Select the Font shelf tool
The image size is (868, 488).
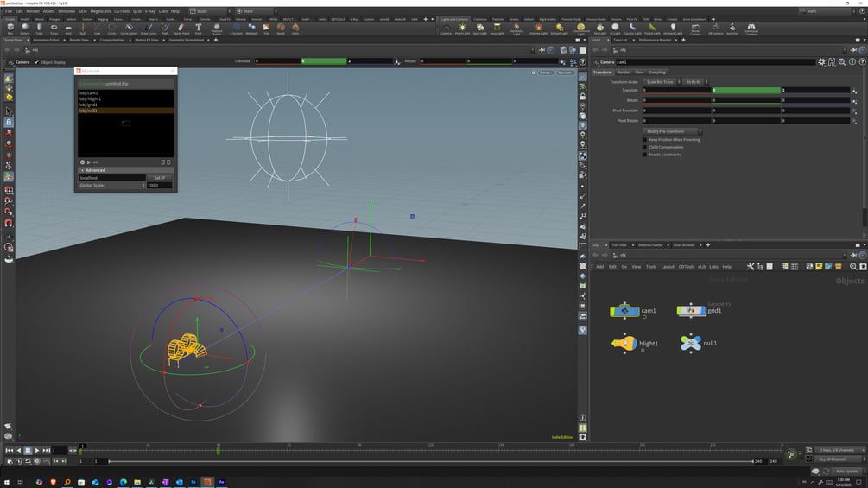pyautogui.click(x=198, y=29)
